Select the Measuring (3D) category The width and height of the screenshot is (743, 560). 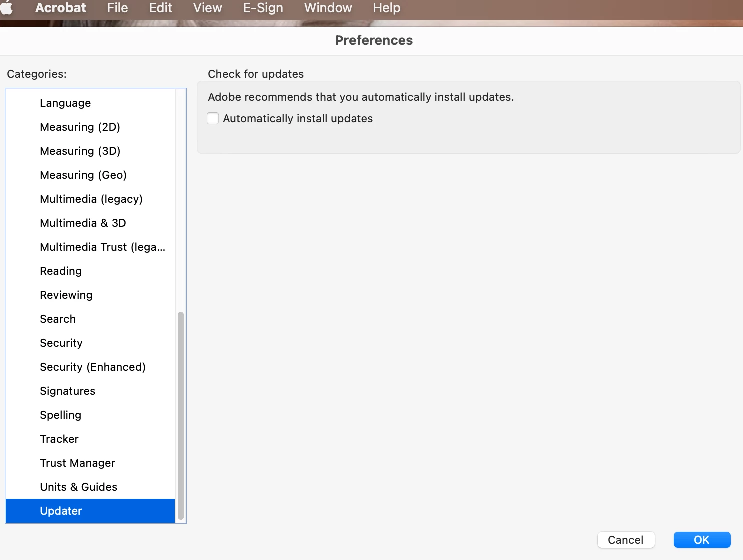(90, 151)
